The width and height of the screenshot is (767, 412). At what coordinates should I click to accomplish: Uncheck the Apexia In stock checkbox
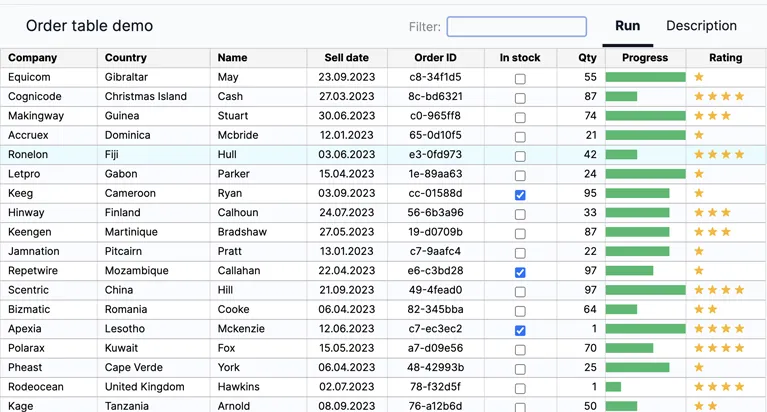(520, 330)
